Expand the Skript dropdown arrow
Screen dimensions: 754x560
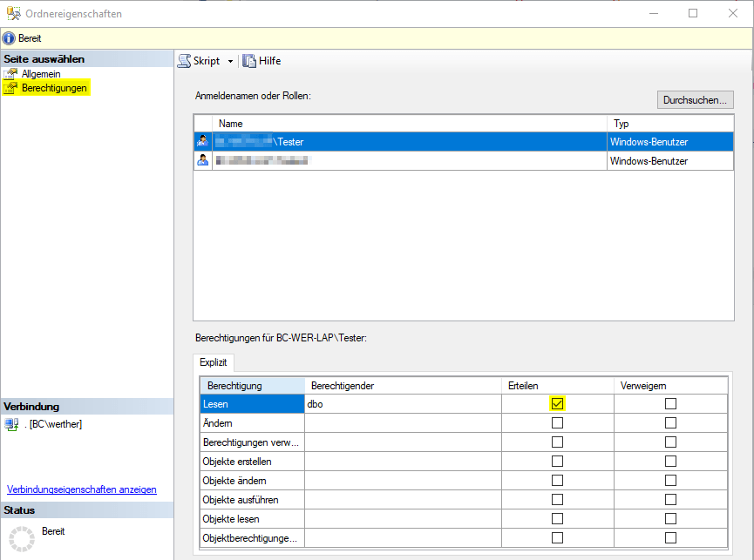tap(230, 62)
